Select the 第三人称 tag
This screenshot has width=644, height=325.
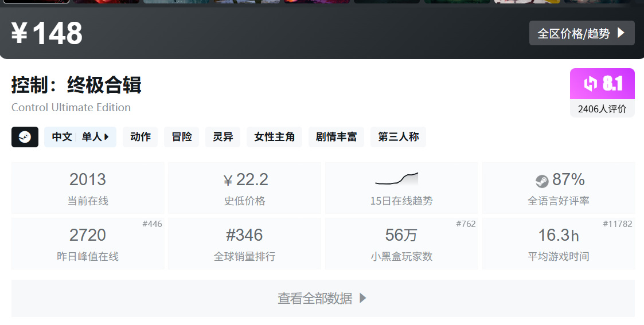point(398,136)
